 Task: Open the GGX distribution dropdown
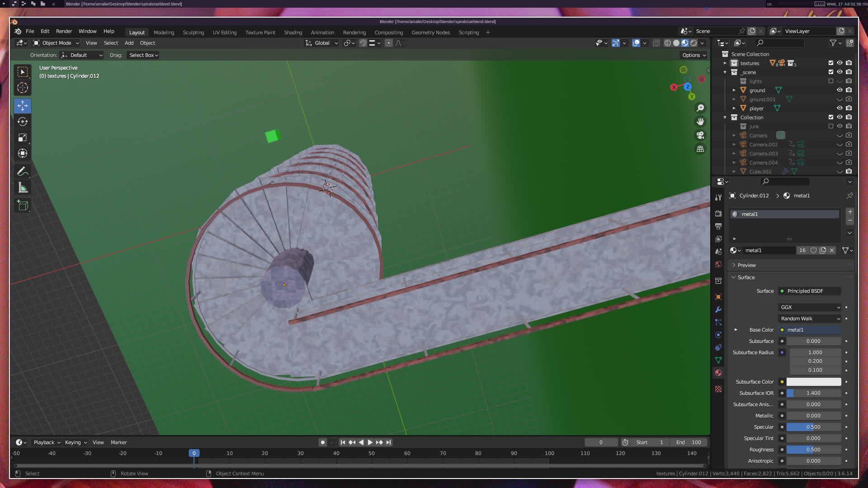coord(810,307)
